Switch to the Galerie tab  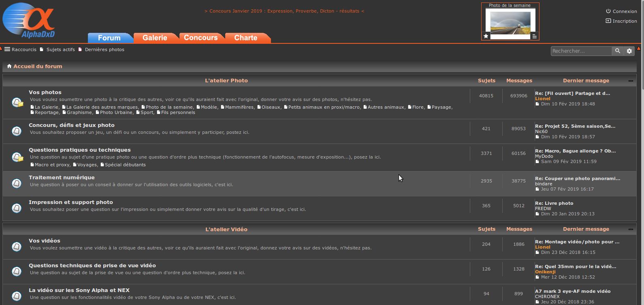pyautogui.click(x=155, y=38)
